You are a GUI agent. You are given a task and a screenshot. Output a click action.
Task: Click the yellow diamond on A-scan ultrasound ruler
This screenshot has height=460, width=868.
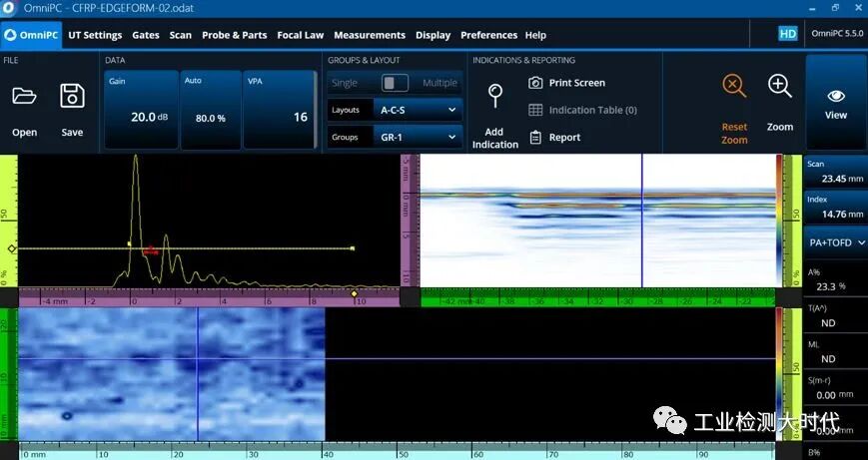(x=355, y=293)
